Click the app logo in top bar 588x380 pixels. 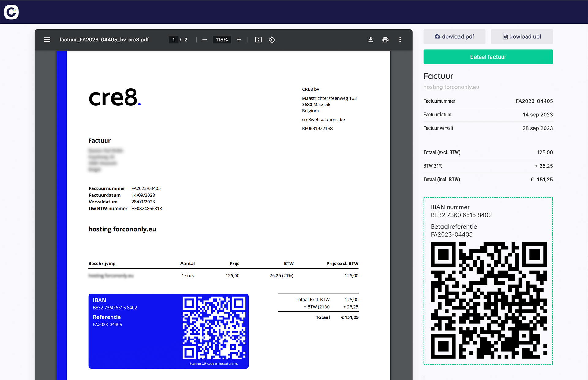pyautogui.click(x=11, y=12)
